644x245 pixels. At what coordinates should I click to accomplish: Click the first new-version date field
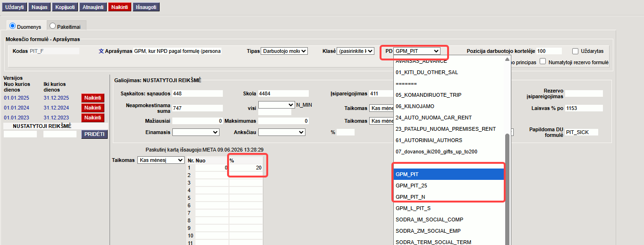20,135
